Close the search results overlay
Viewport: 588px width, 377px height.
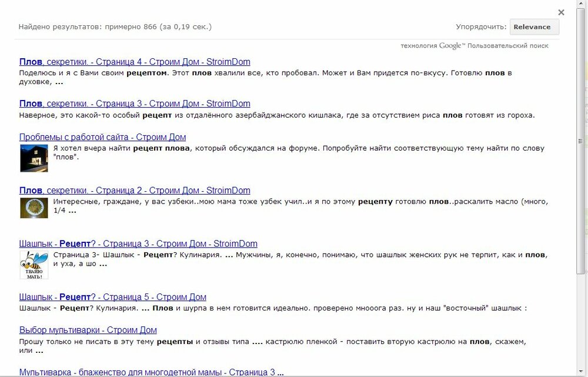tap(561, 12)
